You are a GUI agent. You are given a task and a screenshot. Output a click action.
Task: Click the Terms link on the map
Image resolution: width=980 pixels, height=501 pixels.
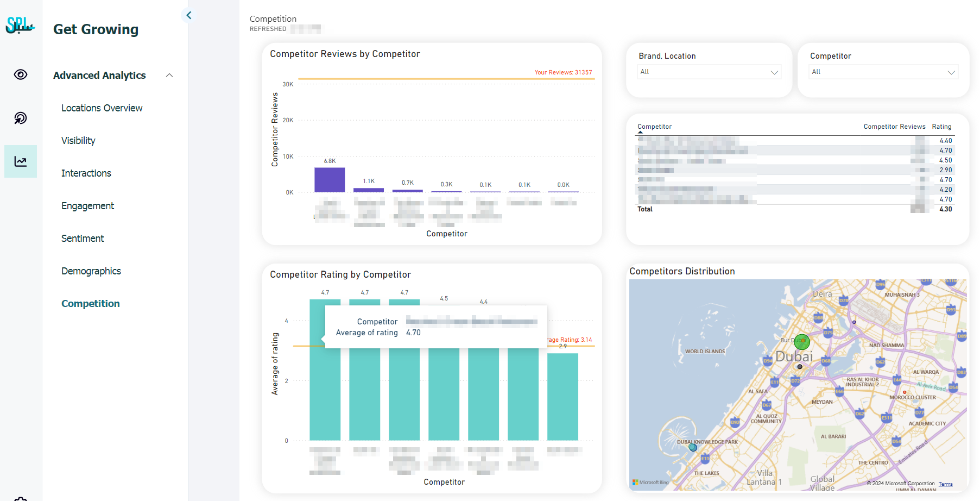pos(945,484)
